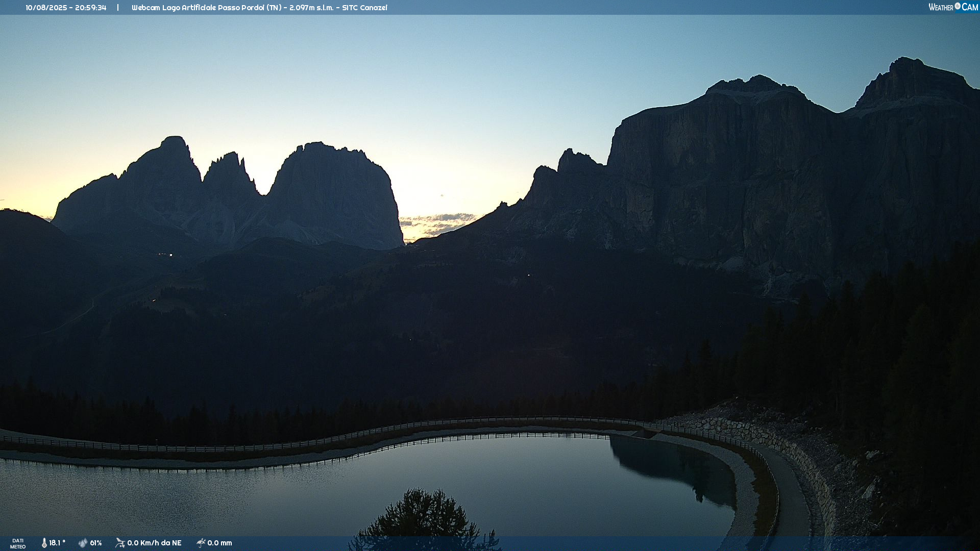Click the vertical separator after the timestamp

118,8
